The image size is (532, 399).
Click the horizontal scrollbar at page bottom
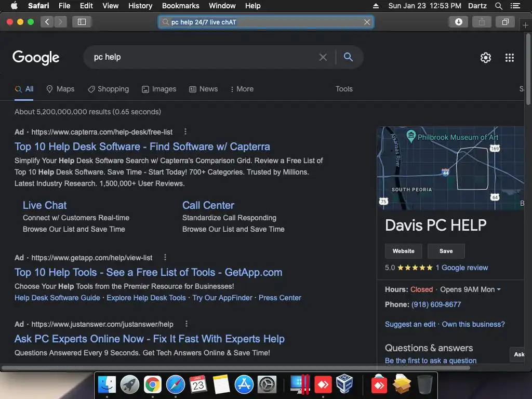click(236, 368)
